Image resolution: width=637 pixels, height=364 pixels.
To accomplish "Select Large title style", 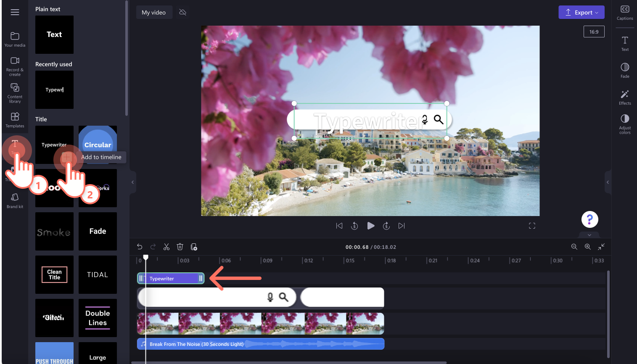I will tap(98, 353).
